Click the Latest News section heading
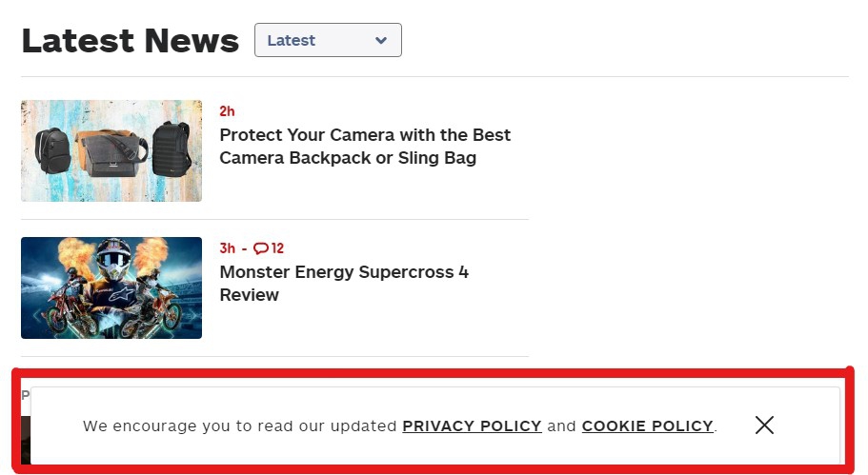This screenshot has width=868, height=475. pos(130,41)
